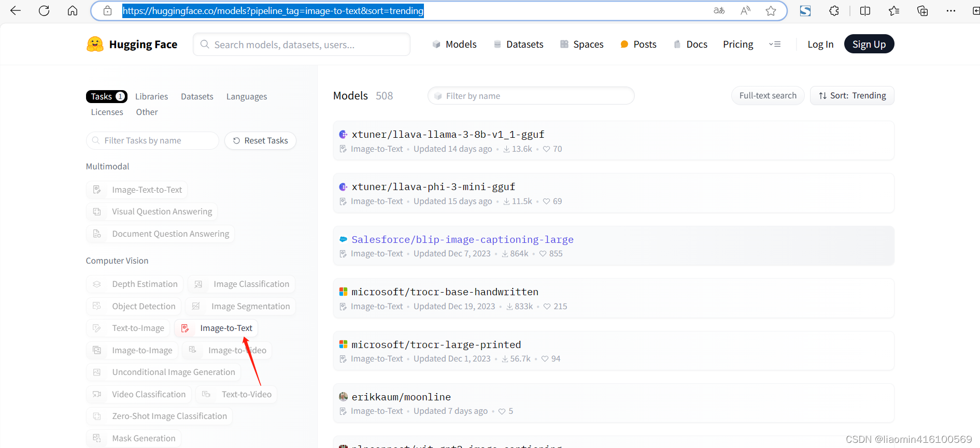Select the Image Segmentation task filter

pyautogui.click(x=240, y=306)
